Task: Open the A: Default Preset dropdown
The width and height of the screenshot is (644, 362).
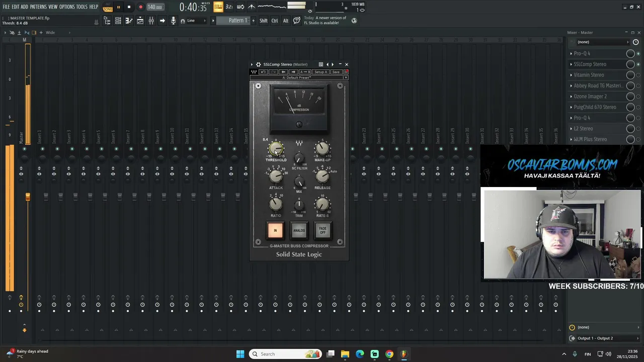Action: (x=299, y=77)
